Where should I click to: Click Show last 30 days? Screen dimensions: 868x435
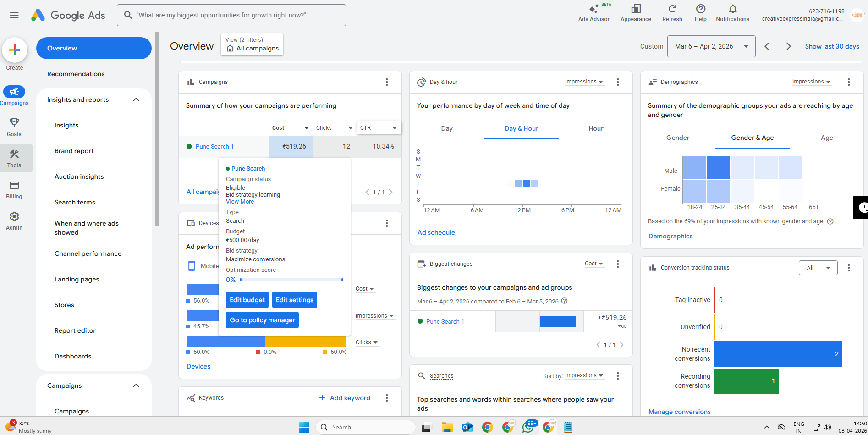832,46
